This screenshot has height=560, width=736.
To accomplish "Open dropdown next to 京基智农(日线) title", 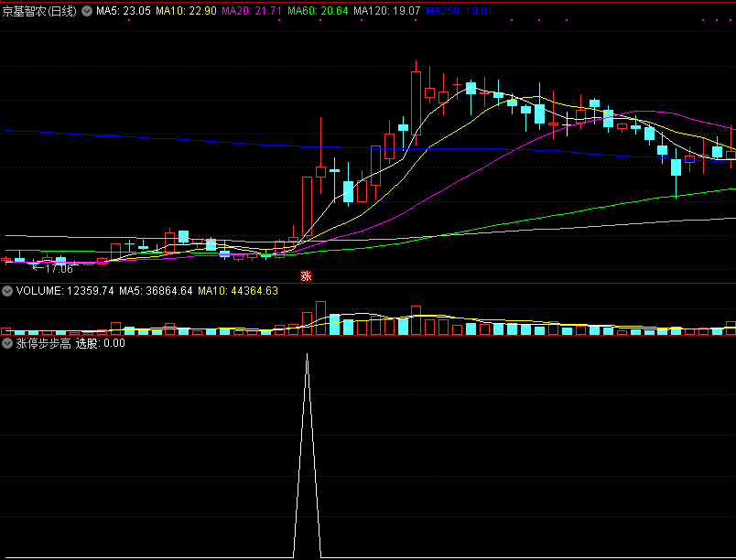I will coord(87,11).
